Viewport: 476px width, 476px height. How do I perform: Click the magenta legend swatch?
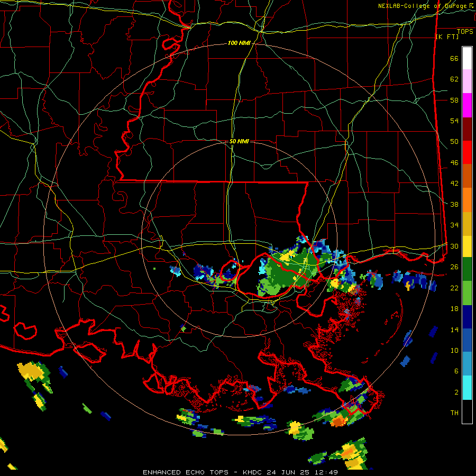pyautogui.click(x=467, y=105)
